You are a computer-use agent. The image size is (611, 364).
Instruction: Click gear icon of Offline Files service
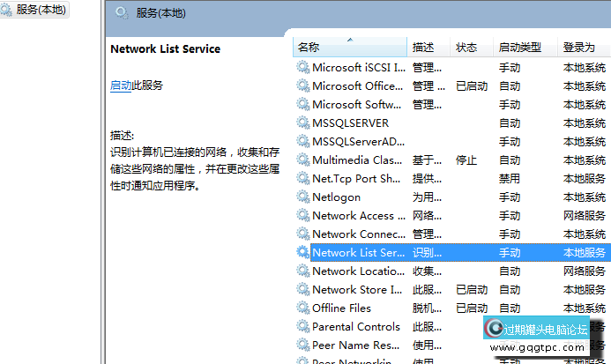click(302, 308)
